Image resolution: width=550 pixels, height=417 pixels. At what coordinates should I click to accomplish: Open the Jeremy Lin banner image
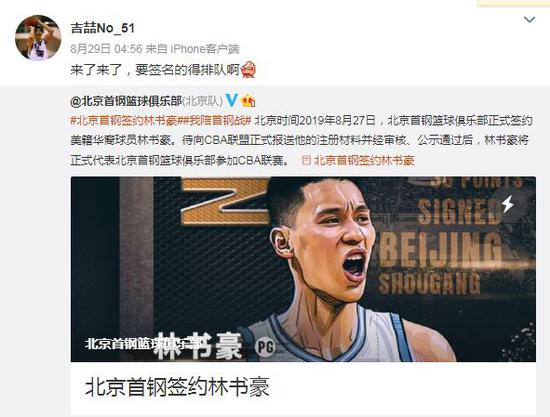303,269
